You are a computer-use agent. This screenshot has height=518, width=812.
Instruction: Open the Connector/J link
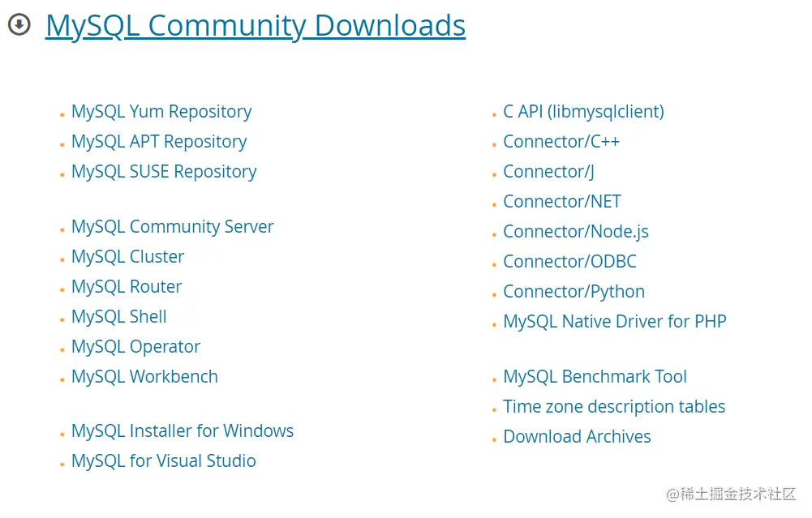click(x=549, y=172)
